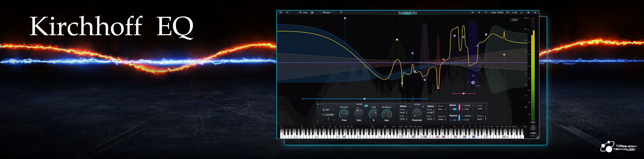
Task: Click the Slope knob
Action: (x=387, y=114)
